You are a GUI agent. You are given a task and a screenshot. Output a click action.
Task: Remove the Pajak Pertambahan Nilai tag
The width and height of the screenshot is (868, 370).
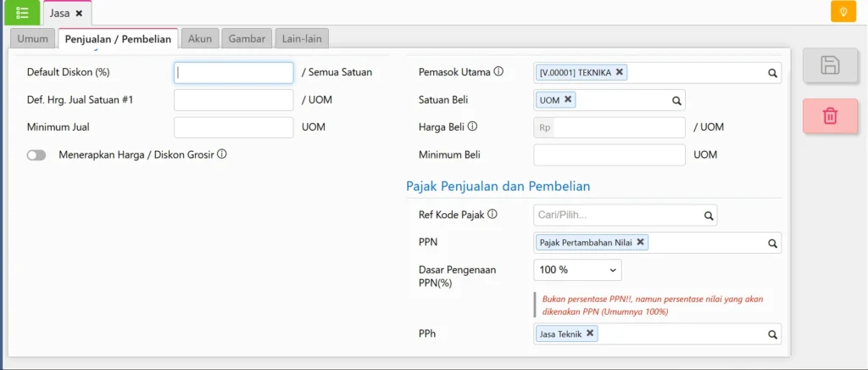tap(640, 242)
